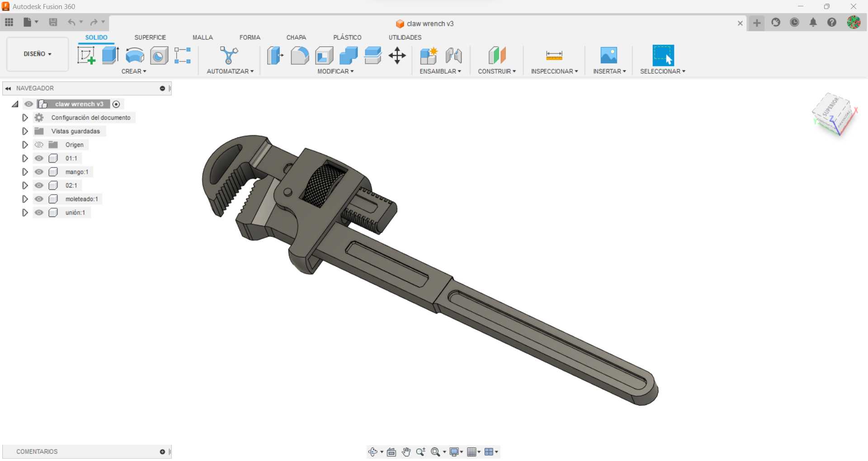Show the hidden Origen folder
This screenshot has height=461, width=868.
(x=39, y=145)
